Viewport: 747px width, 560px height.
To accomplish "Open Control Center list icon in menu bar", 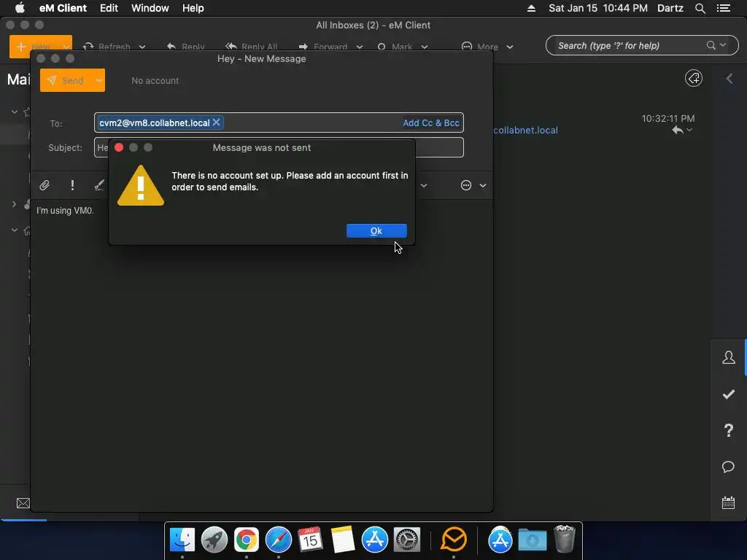I will coord(724,8).
